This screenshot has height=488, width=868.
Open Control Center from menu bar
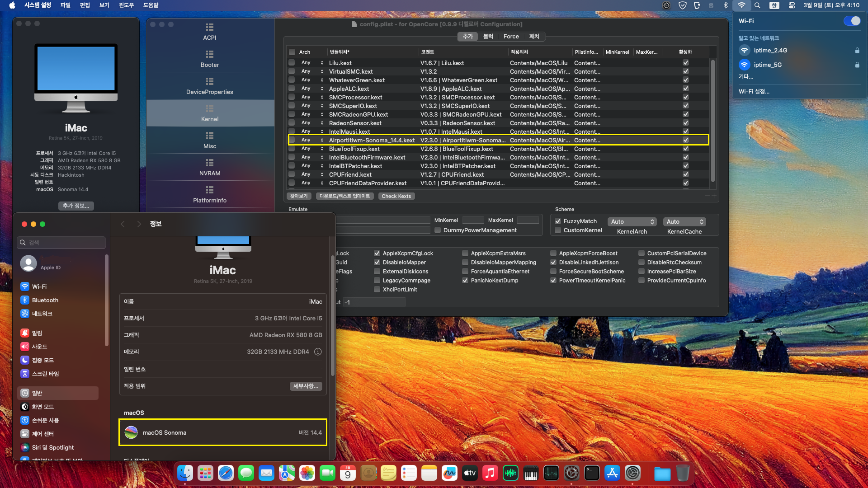792,5
